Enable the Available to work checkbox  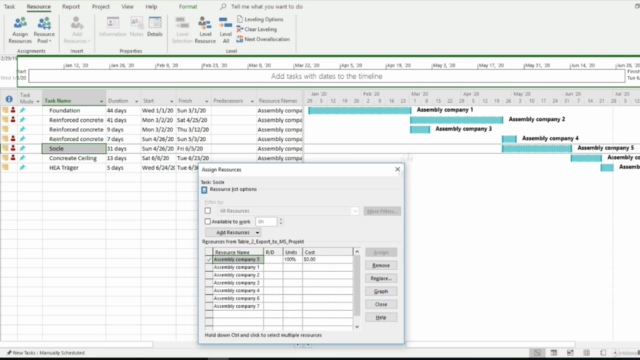(x=207, y=221)
